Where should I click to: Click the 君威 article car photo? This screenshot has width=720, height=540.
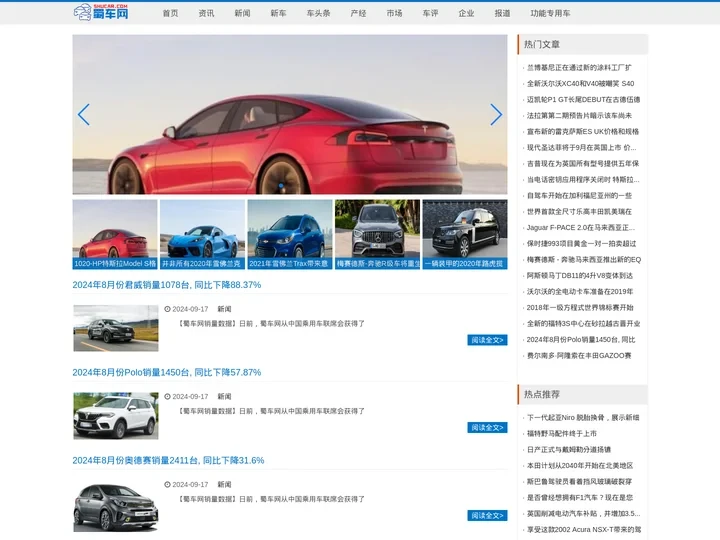click(x=116, y=328)
